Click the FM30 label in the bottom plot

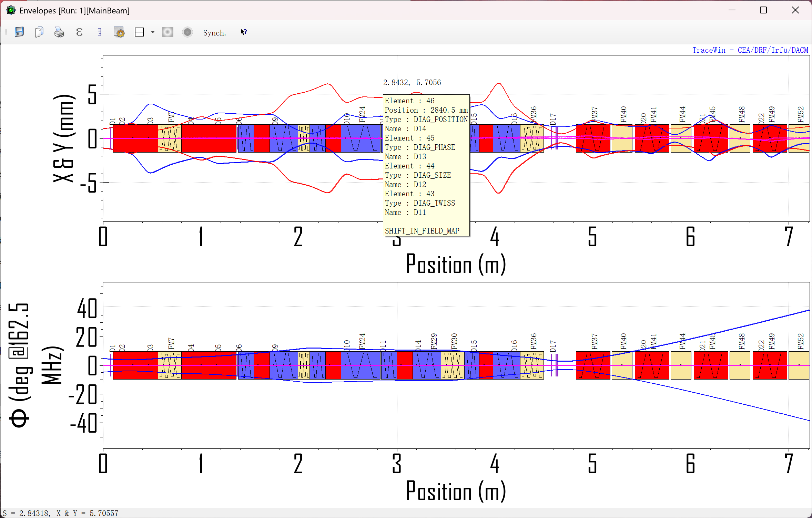click(x=454, y=341)
